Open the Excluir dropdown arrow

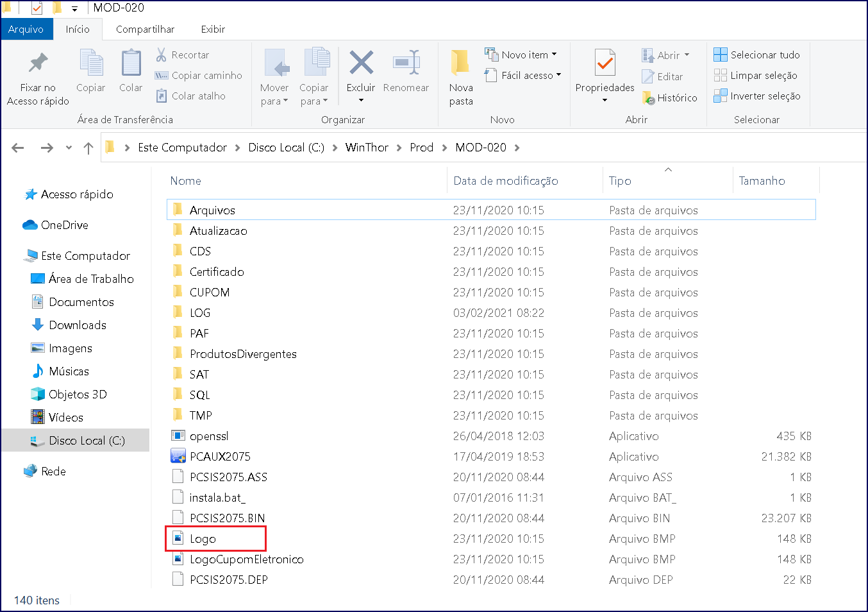click(x=361, y=100)
